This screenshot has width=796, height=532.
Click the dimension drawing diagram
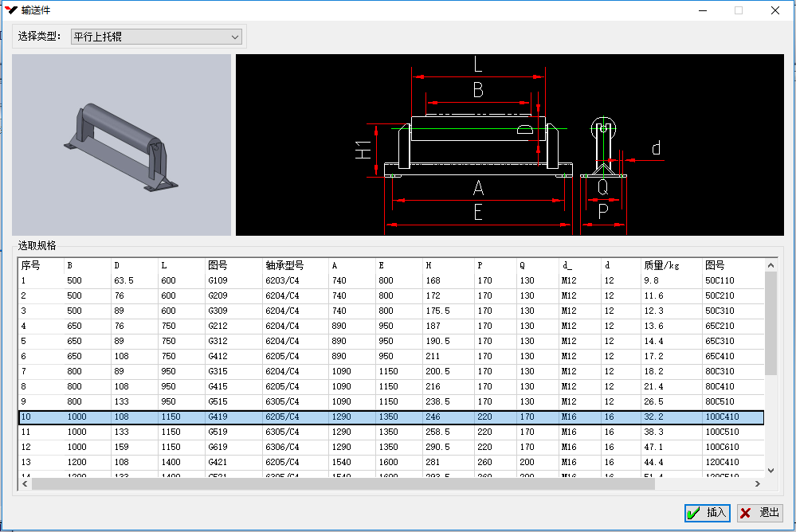[510, 145]
